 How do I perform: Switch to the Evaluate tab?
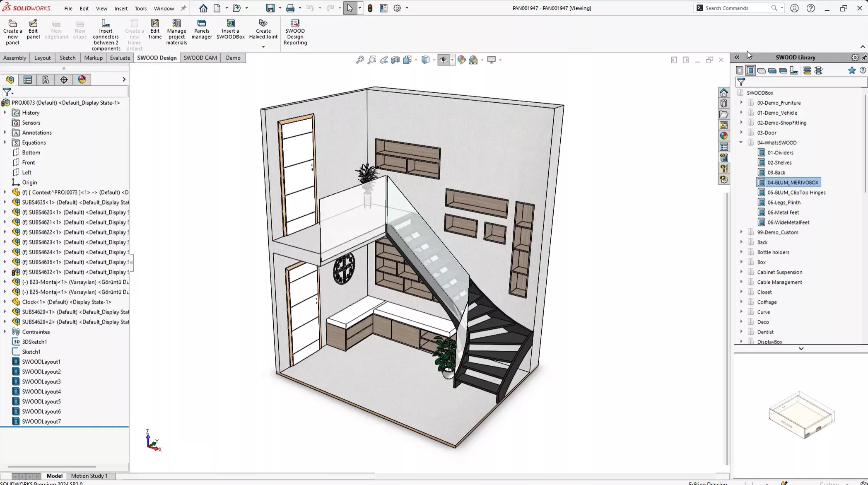[x=120, y=58]
